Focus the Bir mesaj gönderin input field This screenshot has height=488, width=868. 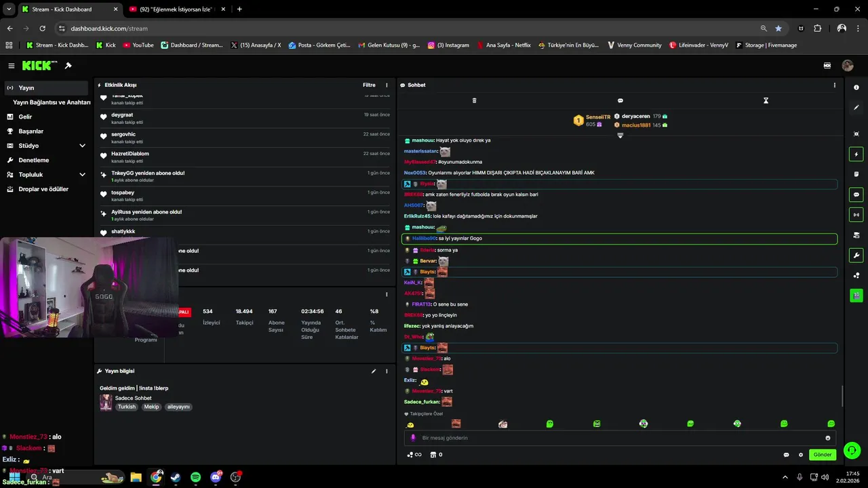coord(620,438)
